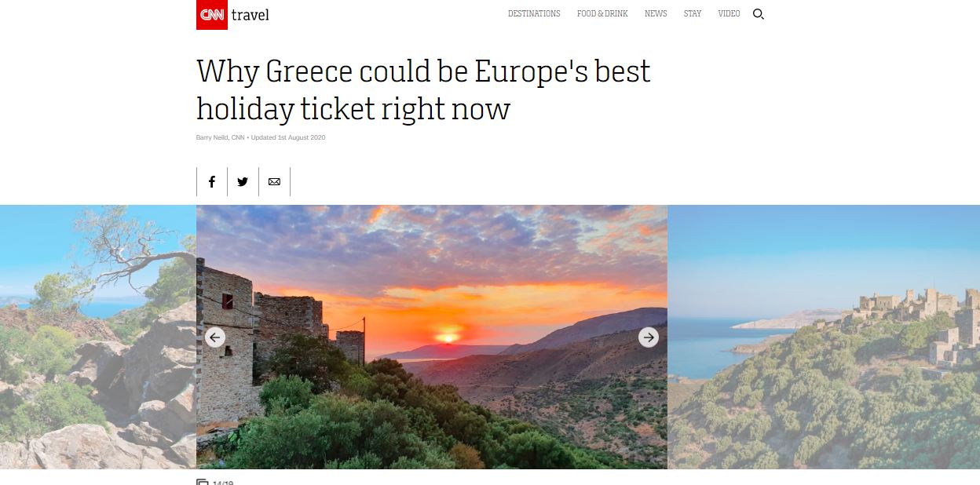Click the travel label beside the logo

250,15
